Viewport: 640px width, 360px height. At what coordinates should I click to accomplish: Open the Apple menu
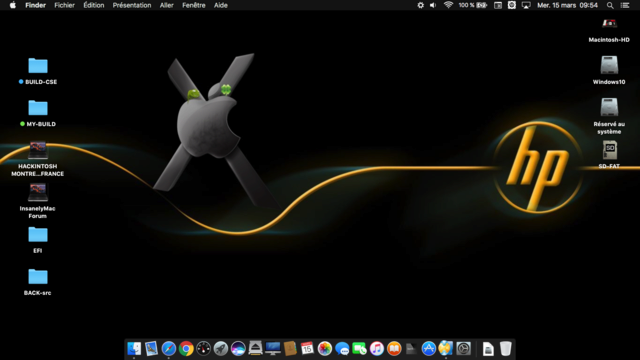(x=13, y=5)
